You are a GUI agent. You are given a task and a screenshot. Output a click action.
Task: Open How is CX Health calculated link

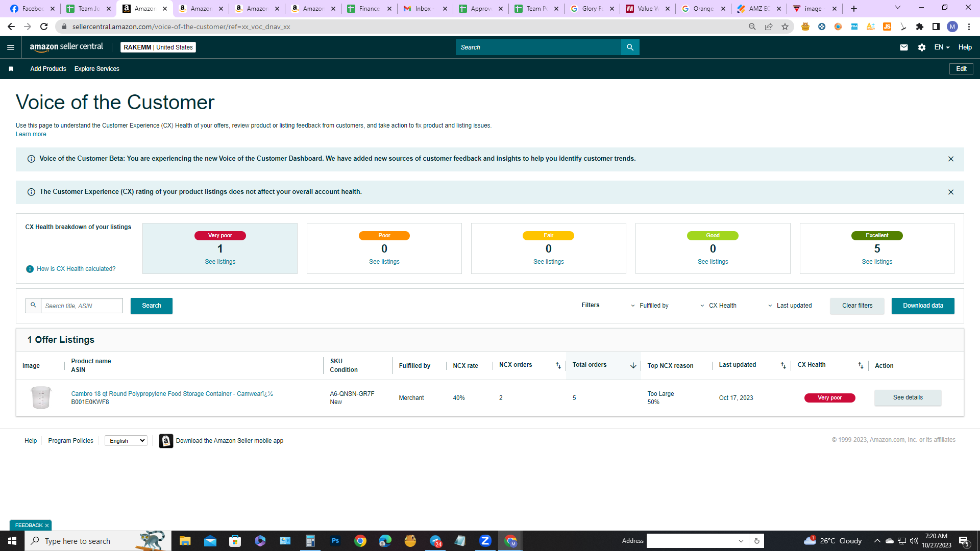(76, 269)
